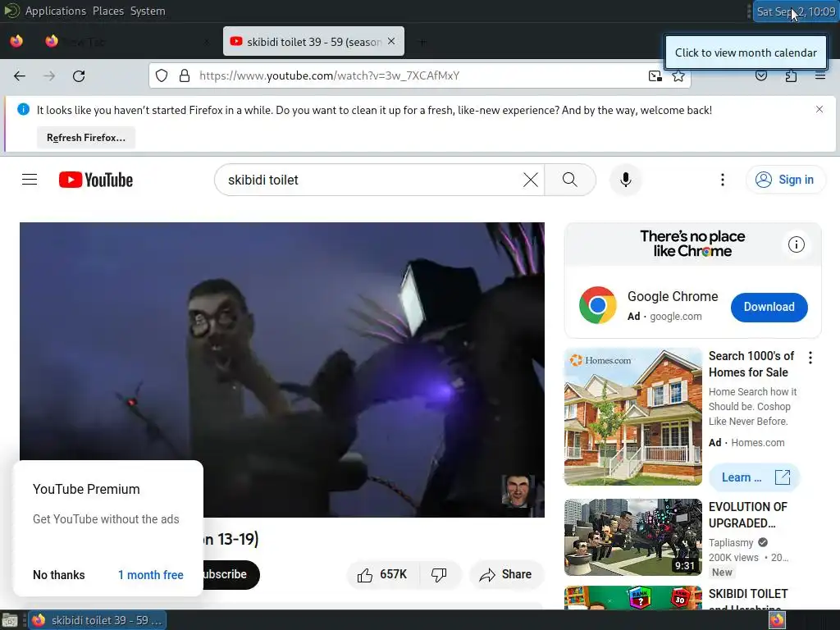
Task: Open the System menu
Action: point(148,11)
